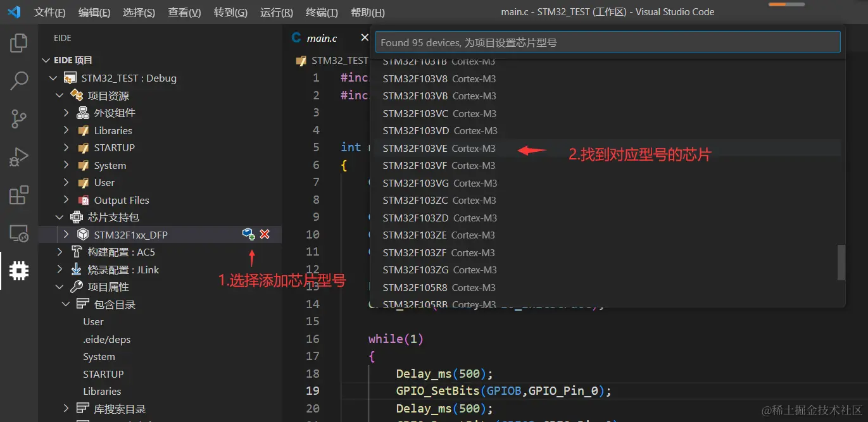Click the STM32_TEST project icon

tap(70, 78)
